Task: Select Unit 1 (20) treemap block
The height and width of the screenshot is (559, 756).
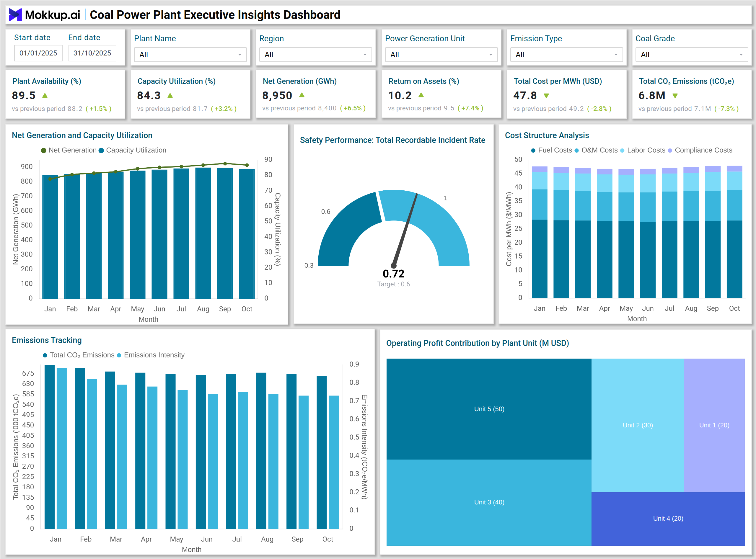Action: coord(714,425)
